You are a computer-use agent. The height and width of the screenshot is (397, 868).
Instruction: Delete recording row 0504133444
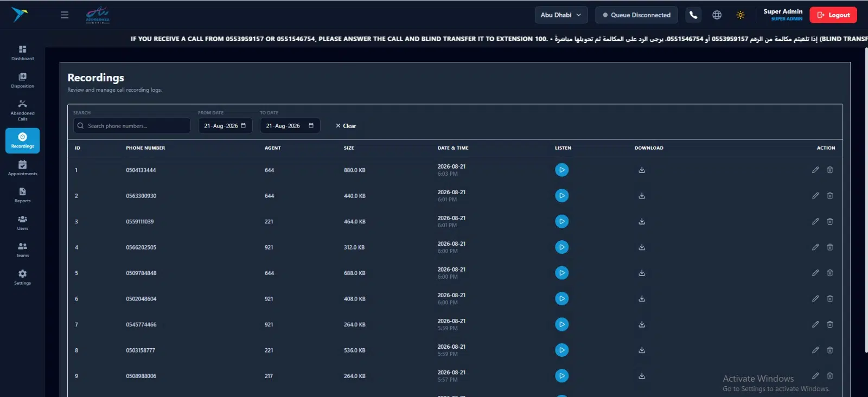click(x=830, y=170)
